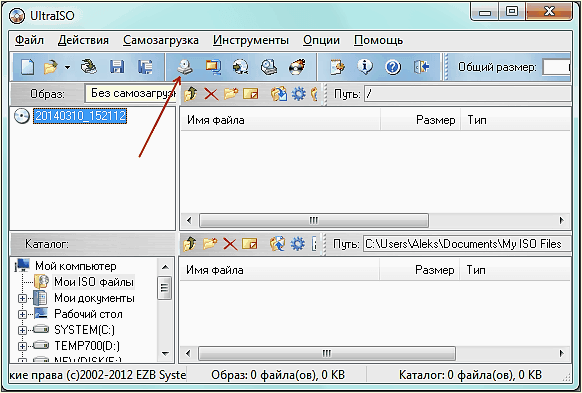This screenshot has height=393, width=582.
Task: Click the catalog pane scroll left arrow
Action: click(x=189, y=353)
